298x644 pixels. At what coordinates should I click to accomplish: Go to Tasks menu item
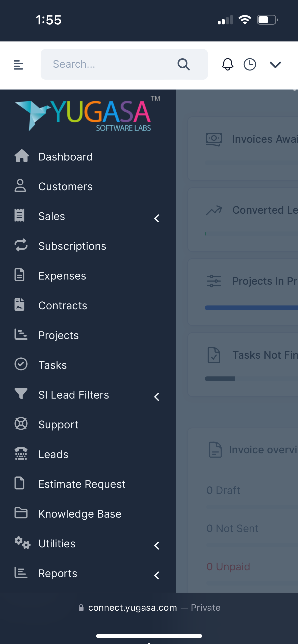tap(88, 365)
